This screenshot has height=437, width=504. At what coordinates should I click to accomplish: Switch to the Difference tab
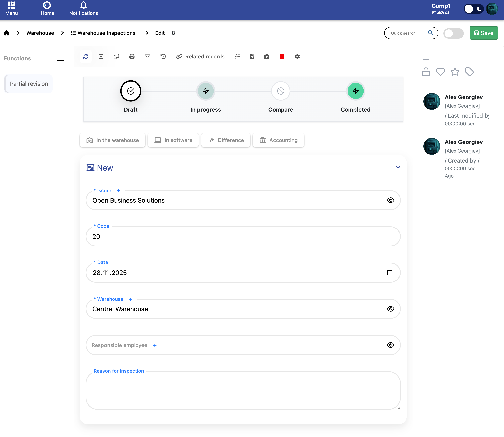pos(226,140)
